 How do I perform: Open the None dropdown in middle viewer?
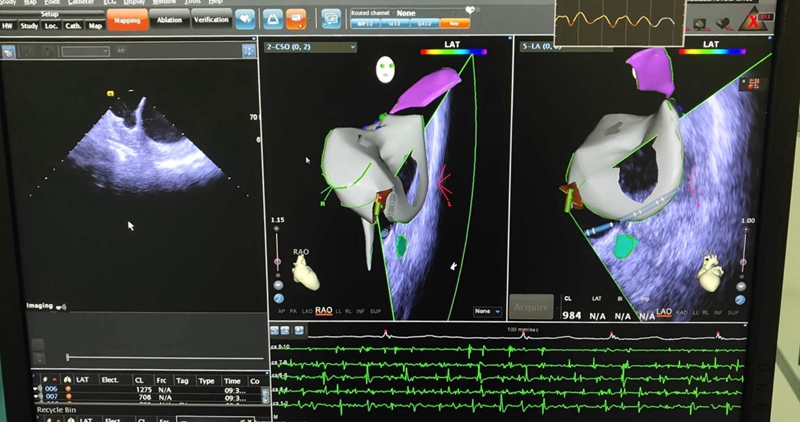coord(487,311)
